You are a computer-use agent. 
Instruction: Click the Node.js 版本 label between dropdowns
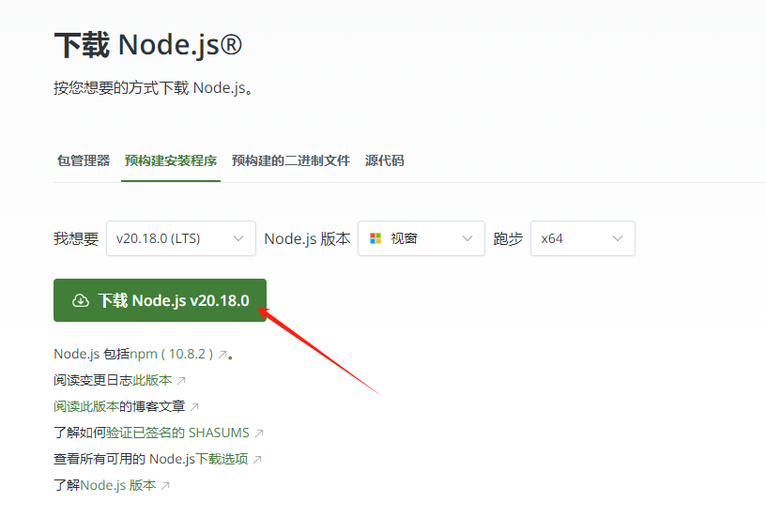click(307, 238)
